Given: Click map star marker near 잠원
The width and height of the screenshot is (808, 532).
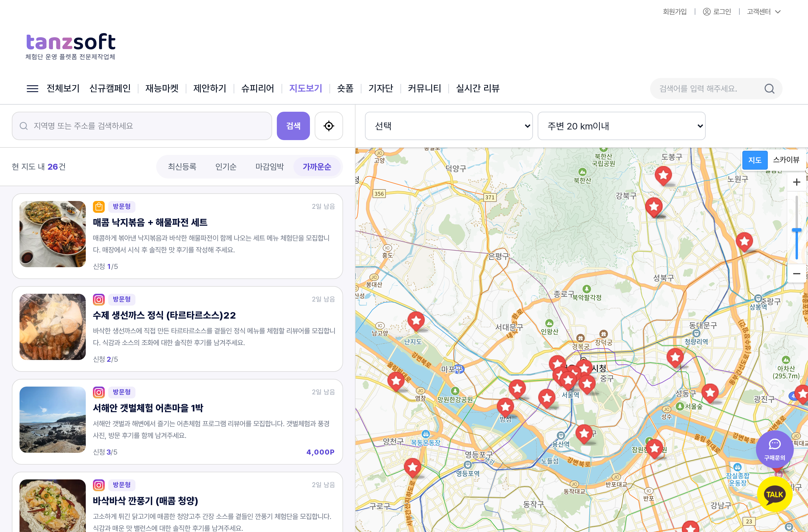Looking at the screenshot, I should [x=655, y=449].
